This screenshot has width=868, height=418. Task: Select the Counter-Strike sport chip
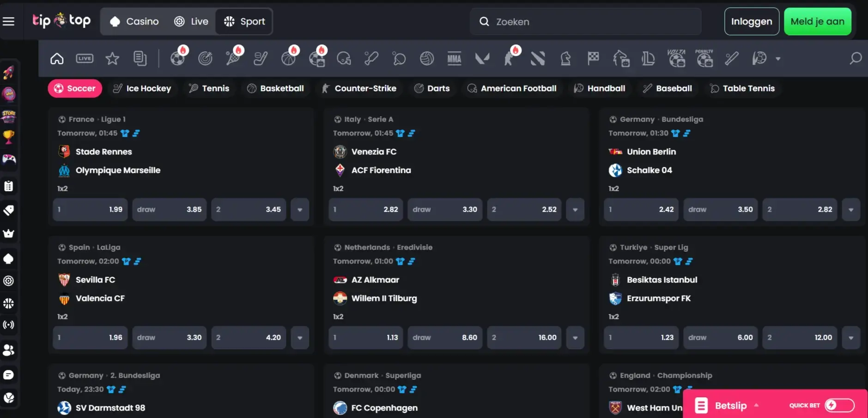[359, 88]
